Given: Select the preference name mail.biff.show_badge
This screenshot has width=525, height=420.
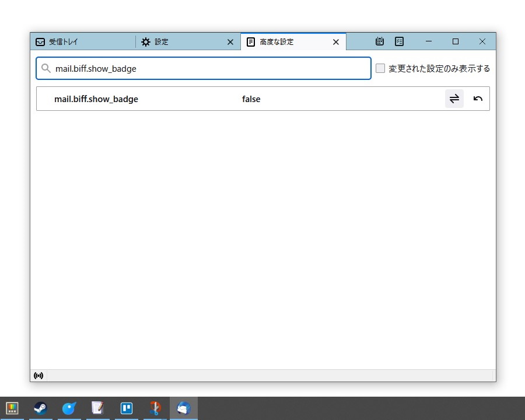Looking at the screenshot, I should [96, 99].
